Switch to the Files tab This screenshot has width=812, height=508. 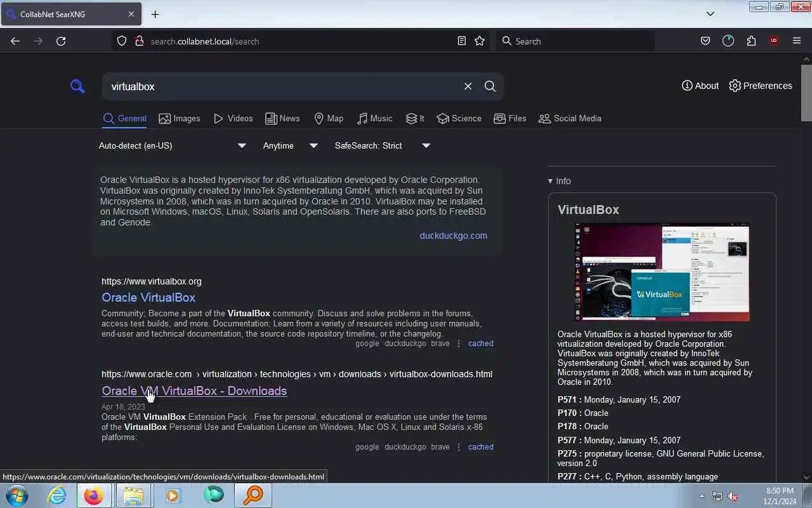coord(510,119)
